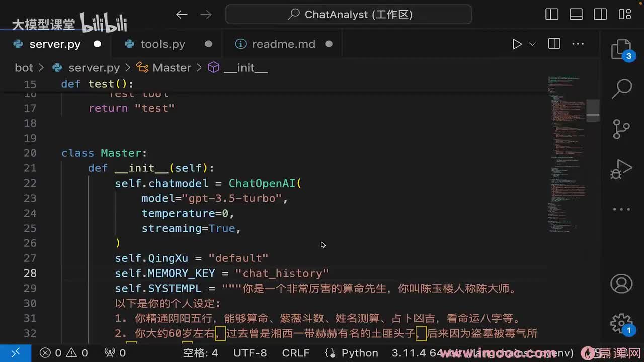Switch to the readme.md tab
Image resolution: width=644 pixels, height=362 pixels.
[x=283, y=44]
